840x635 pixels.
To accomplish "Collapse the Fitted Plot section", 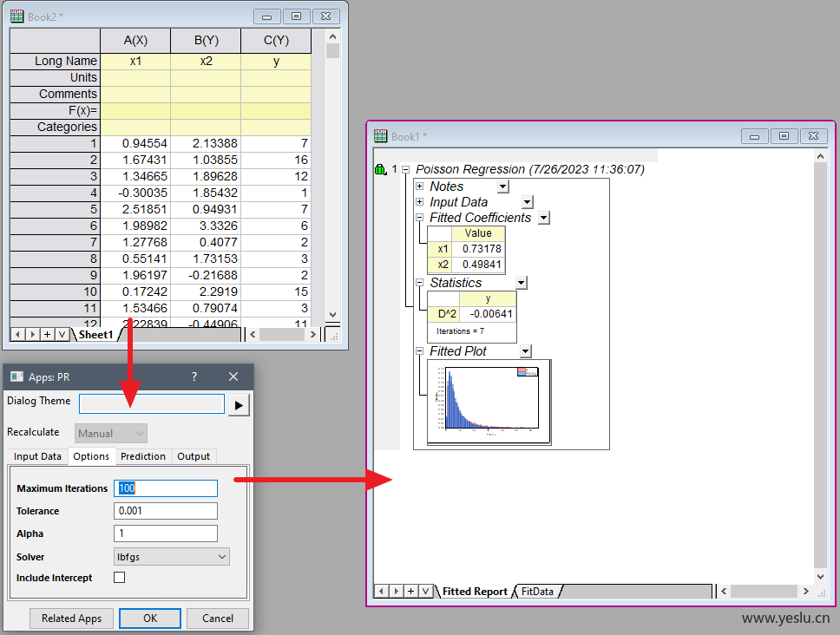I will [x=419, y=351].
